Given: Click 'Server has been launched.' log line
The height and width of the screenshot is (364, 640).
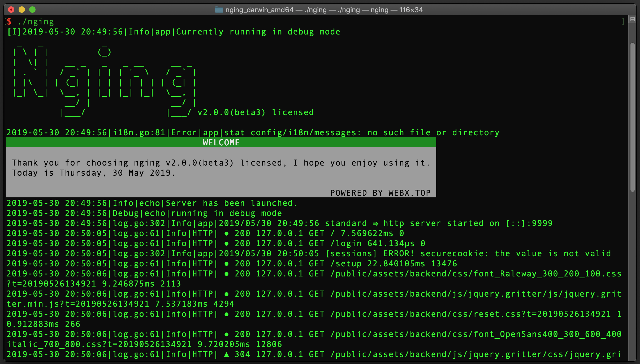Looking at the screenshot, I should 152,203.
